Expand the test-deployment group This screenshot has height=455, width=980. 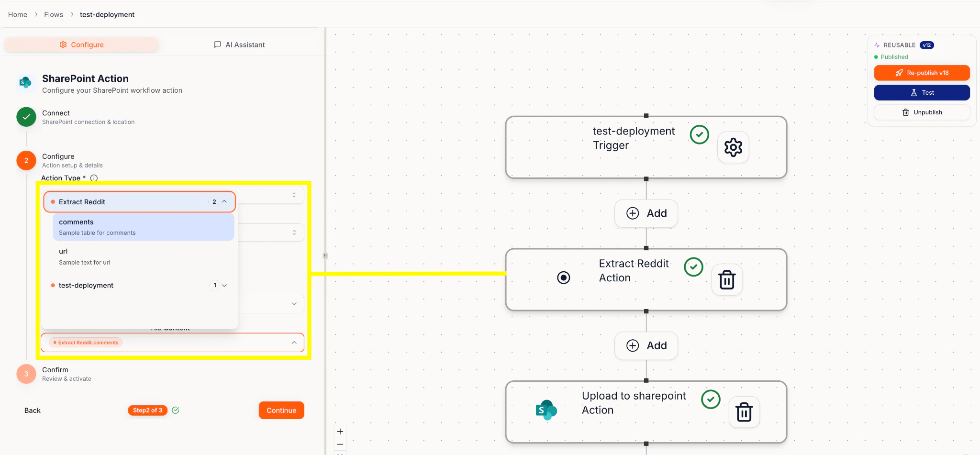224,285
